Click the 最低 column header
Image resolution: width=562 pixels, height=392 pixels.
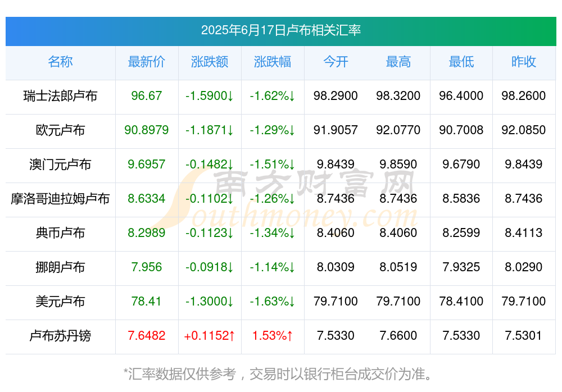(461, 62)
